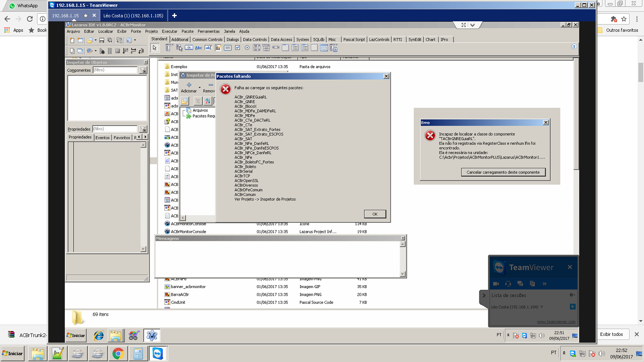Select the TListBox component icon

[256, 47]
